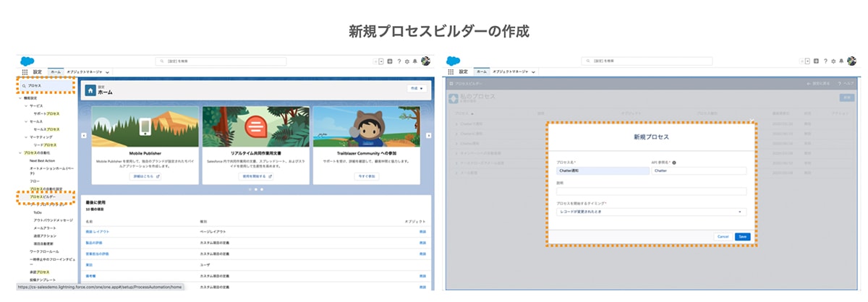Open サポートプロセス in the setup tree
The image size is (868, 302).
coord(47,113)
